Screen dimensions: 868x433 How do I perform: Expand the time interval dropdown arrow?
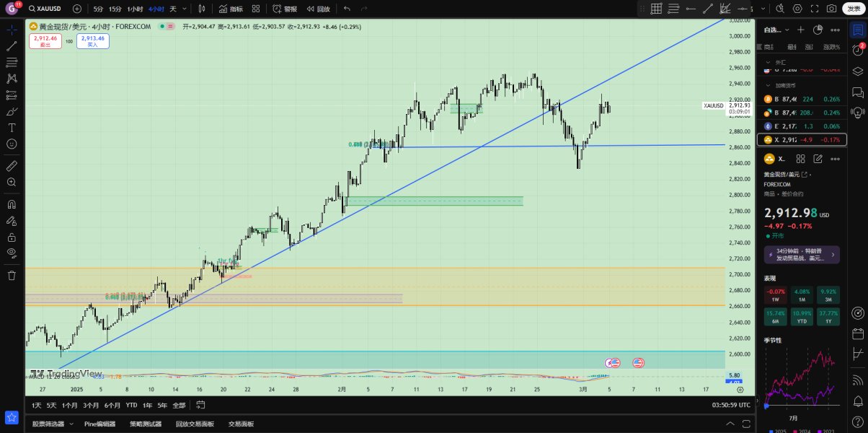pos(185,9)
